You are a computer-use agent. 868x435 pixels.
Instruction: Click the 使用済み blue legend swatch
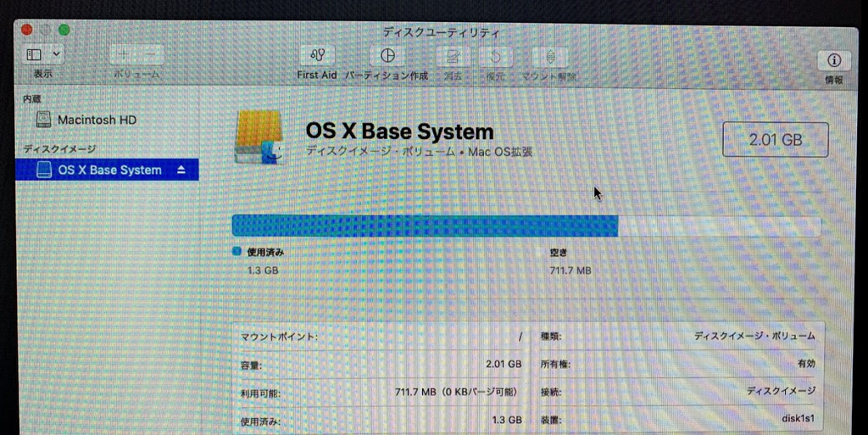click(237, 251)
